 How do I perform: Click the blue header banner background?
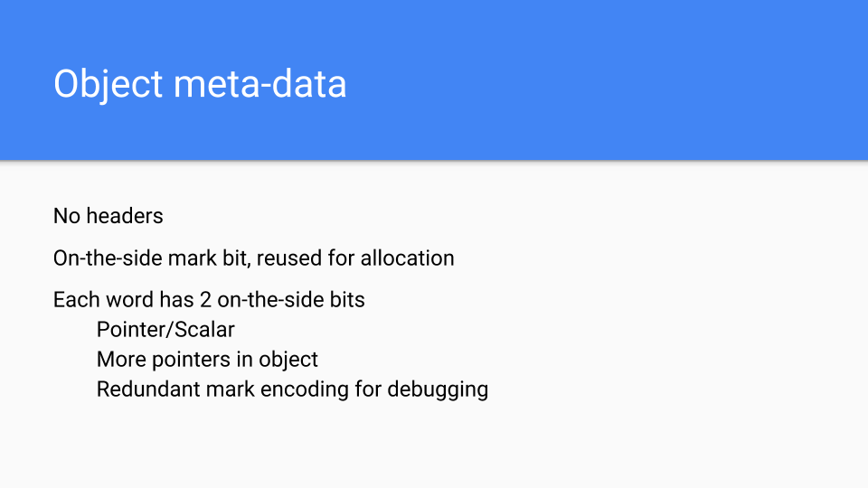click(633, 81)
